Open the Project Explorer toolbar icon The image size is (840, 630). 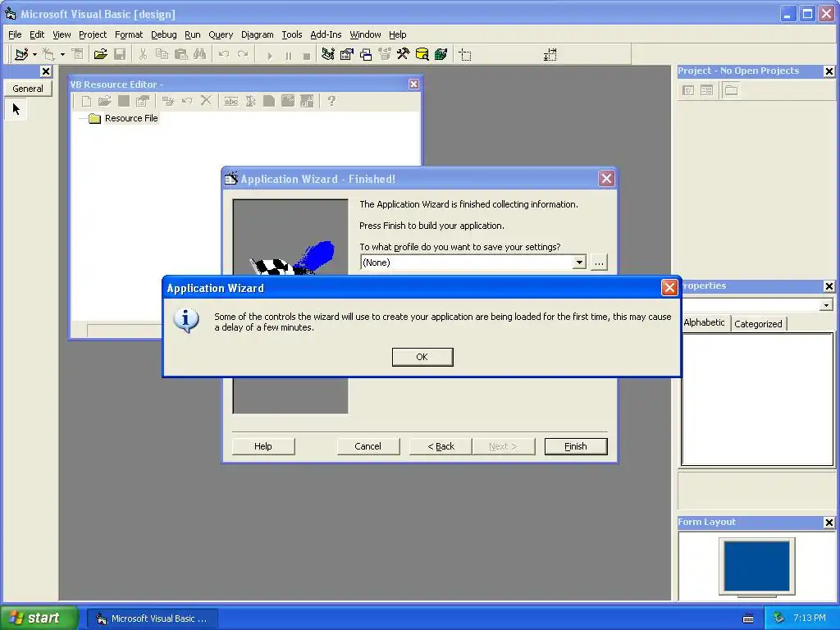point(328,54)
